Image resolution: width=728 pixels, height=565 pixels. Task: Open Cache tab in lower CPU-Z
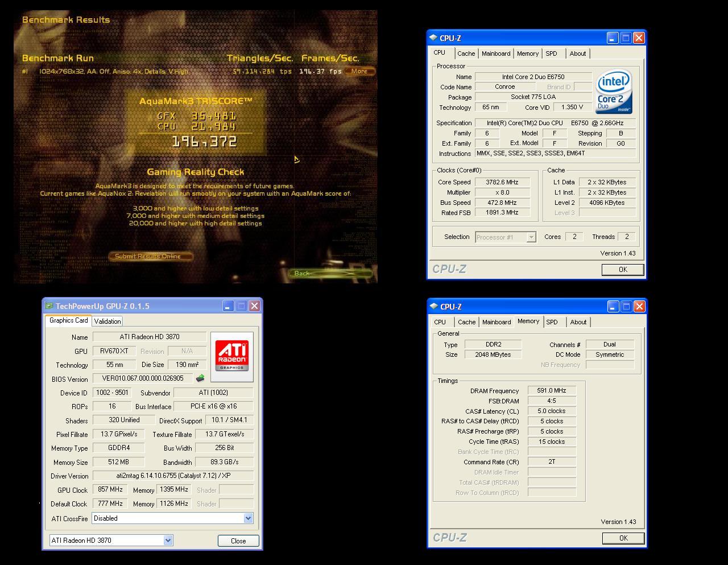pos(466,322)
